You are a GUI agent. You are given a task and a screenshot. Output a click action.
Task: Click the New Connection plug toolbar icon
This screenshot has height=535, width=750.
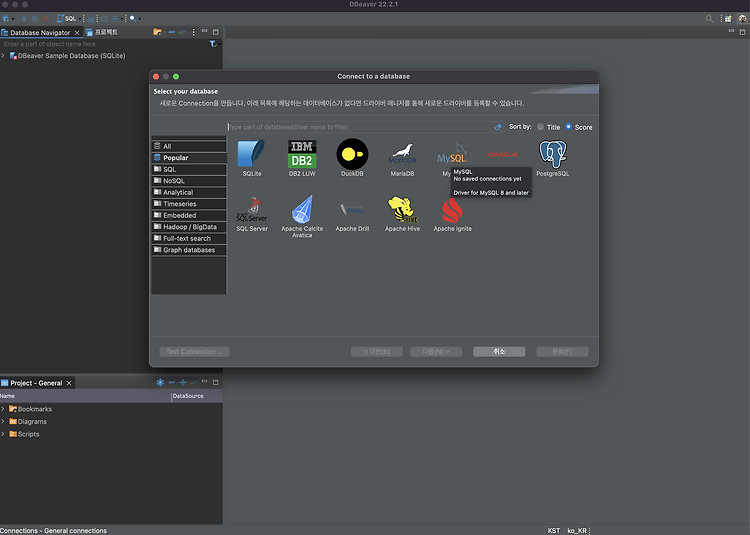(x=6, y=19)
